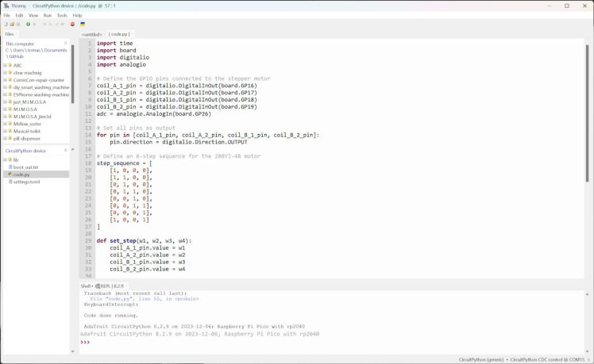Viewport: 594px width, 364px height.
Task: Open the Tools menu
Action: tap(62, 15)
